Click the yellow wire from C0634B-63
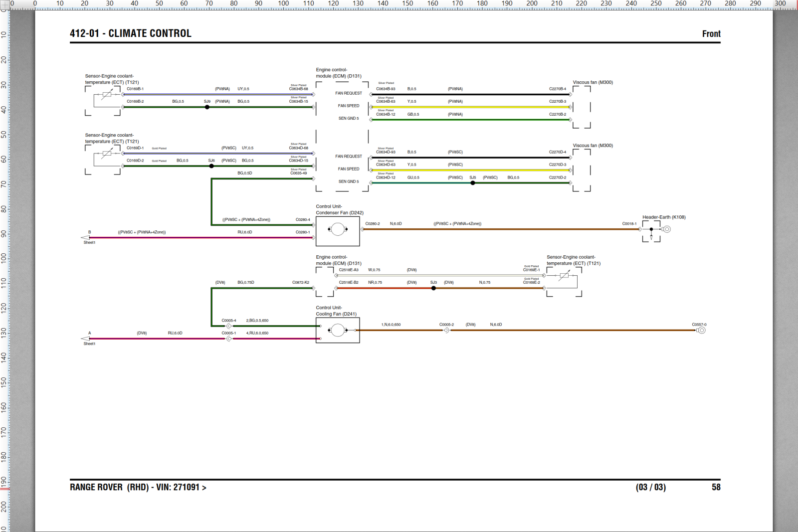 coord(470,107)
